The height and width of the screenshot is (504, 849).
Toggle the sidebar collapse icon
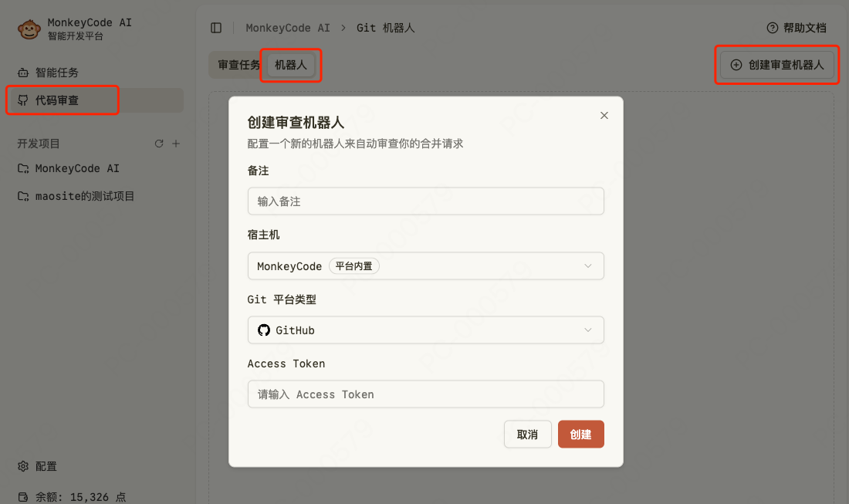(x=216, y=28)
